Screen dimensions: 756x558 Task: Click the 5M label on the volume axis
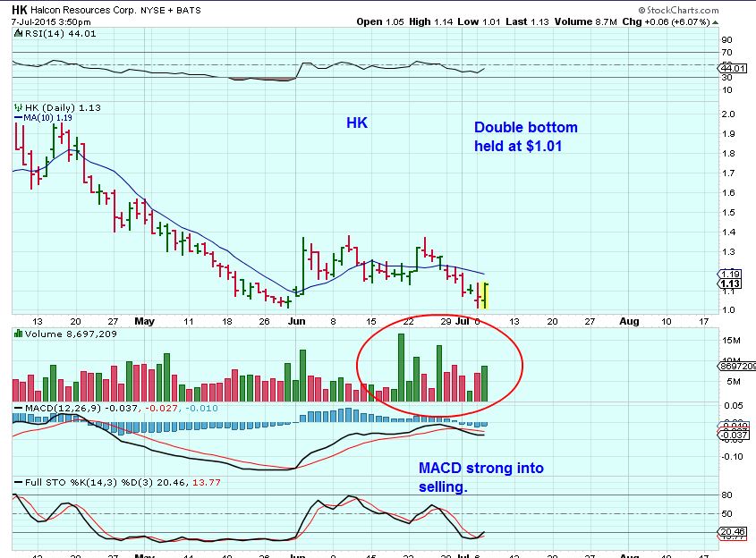coord(734,382)
